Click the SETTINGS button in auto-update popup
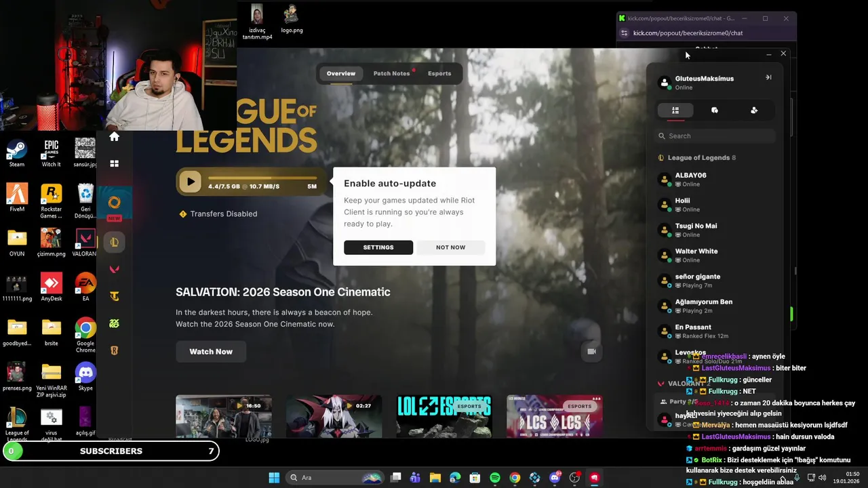868x488 pixels. pos(378,247)
